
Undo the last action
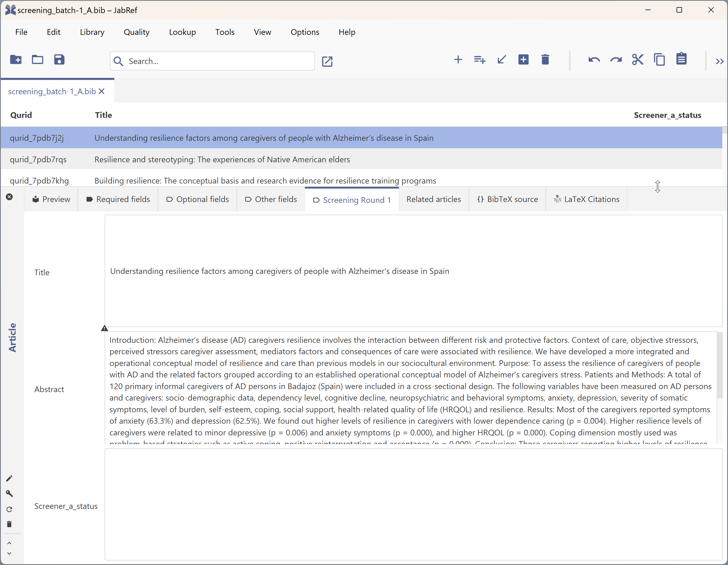click(x=594, y=60)
